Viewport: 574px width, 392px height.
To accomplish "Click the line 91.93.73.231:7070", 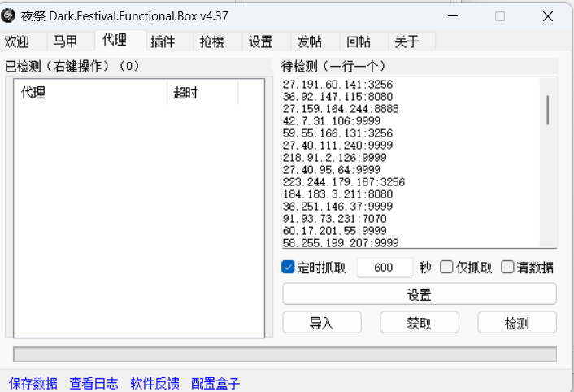I will (x=335, y=219).
